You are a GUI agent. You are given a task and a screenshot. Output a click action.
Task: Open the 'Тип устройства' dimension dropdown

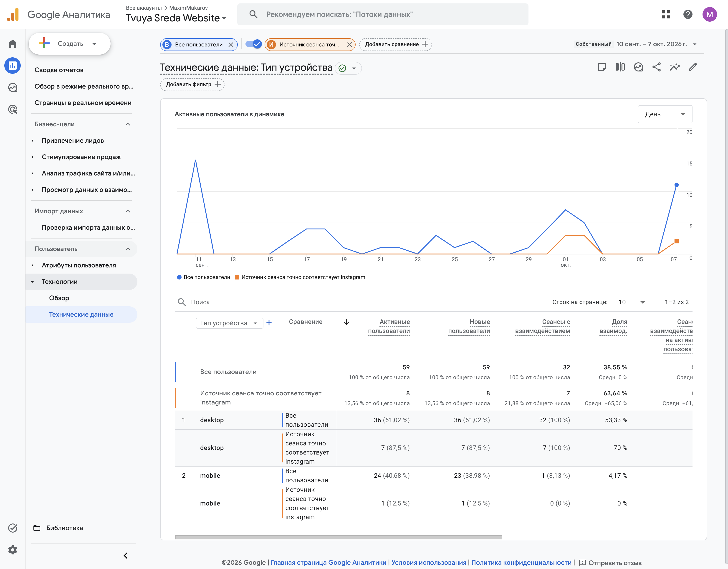pos(229,323)
